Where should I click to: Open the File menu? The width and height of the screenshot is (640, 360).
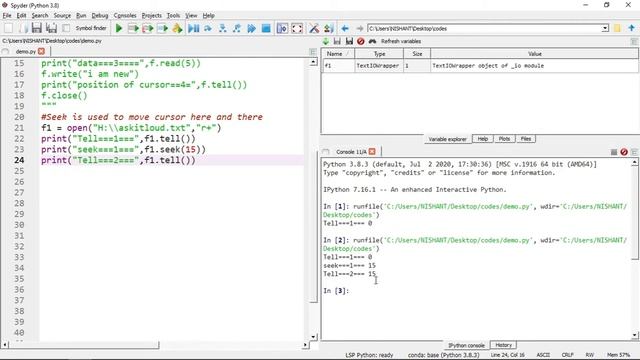pyautogui.click(x=7, y=16)
